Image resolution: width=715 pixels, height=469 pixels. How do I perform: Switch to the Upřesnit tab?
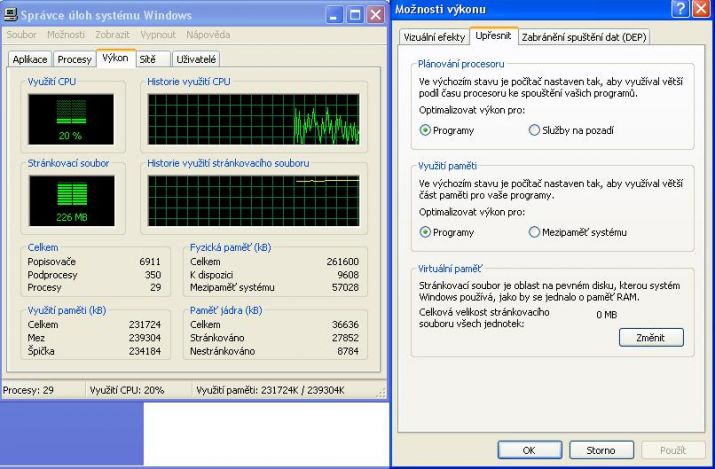coord(493,36)
